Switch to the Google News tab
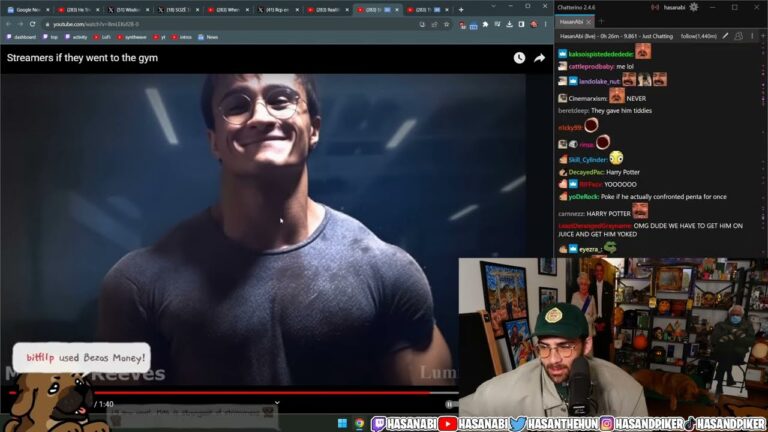Image resolution: width=768 pixels, height=432 pixels. 28,9
